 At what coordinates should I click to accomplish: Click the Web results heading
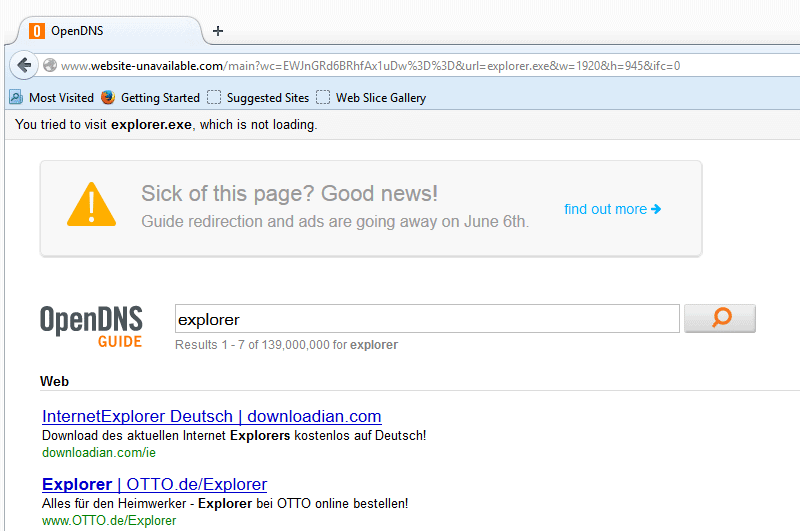point(54,381)
